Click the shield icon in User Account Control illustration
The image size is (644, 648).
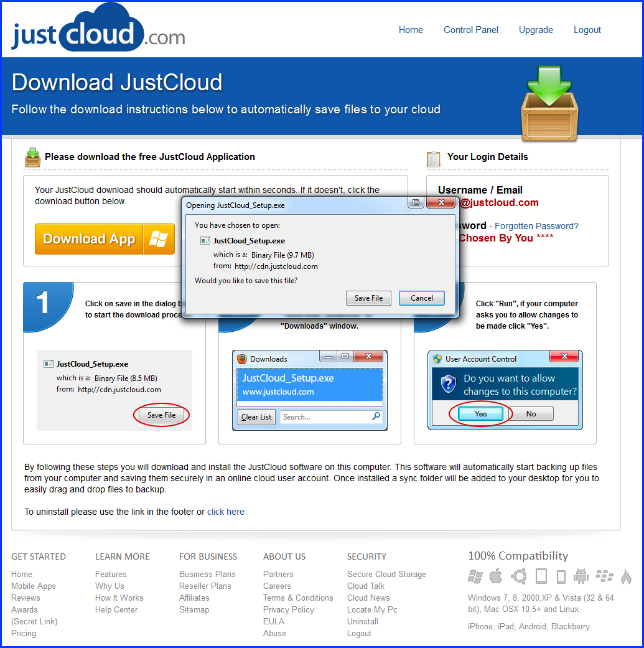click(437, 359)
